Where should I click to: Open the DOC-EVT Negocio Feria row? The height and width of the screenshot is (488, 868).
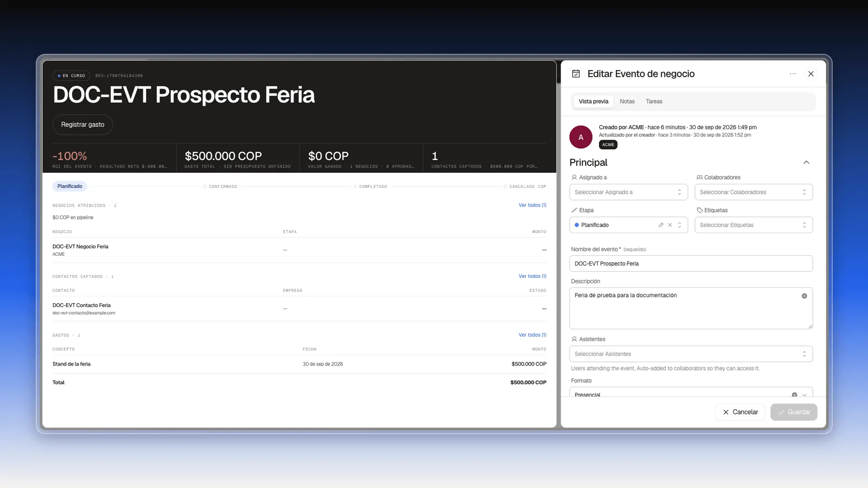299,250
